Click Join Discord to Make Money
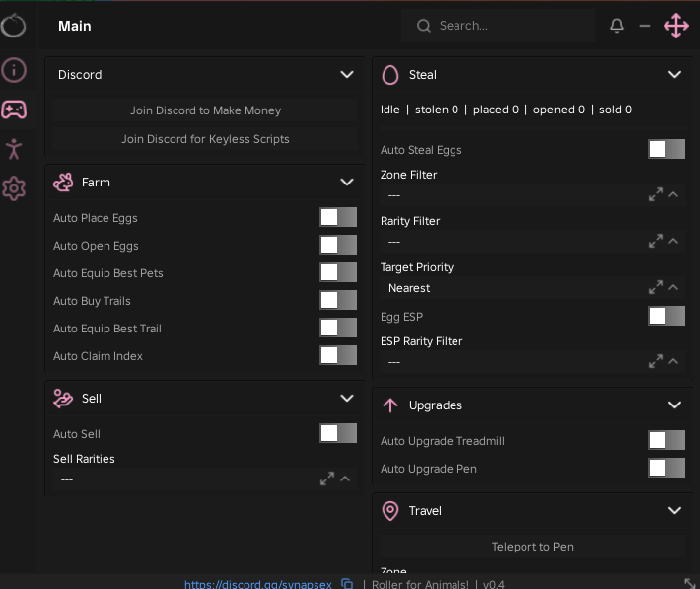Image resolution: width=700 pixels, height=589 pixels. pyautogui.click(x=205, y=110)
